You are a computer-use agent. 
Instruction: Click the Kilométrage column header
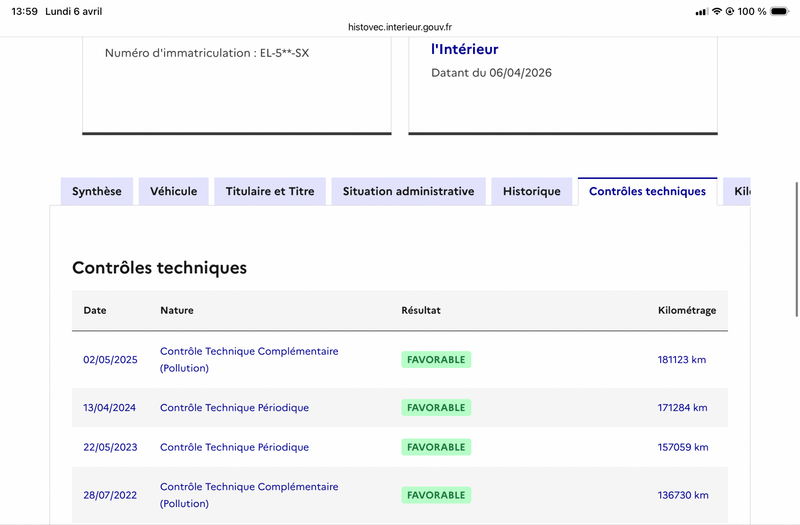pyautogui.click(x=687, y=310)
